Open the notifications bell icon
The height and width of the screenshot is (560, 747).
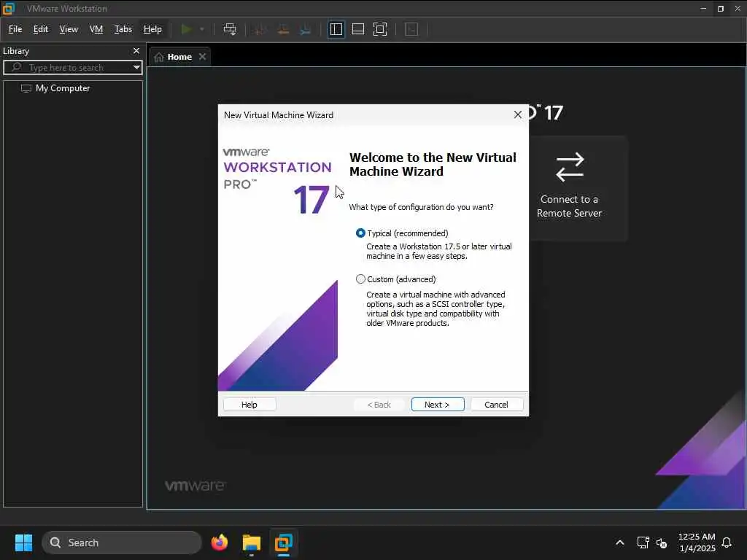[x=727, y=542]
